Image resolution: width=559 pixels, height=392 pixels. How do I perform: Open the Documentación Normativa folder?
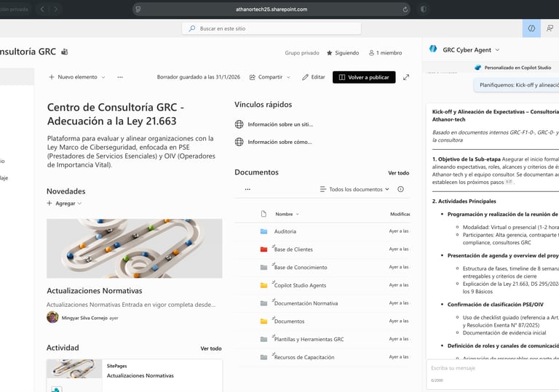click(x=306, y=303)
